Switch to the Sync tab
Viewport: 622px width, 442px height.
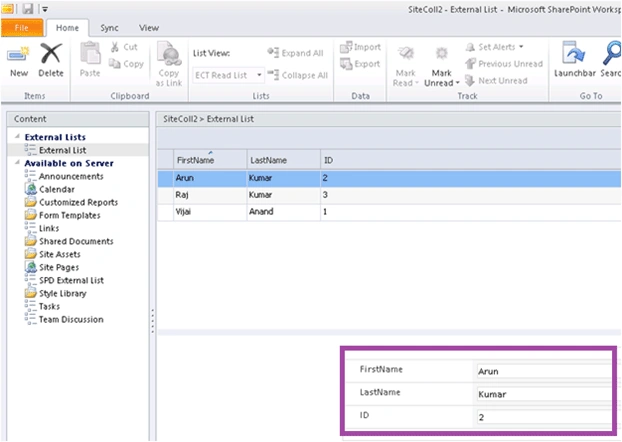point(109,28)
